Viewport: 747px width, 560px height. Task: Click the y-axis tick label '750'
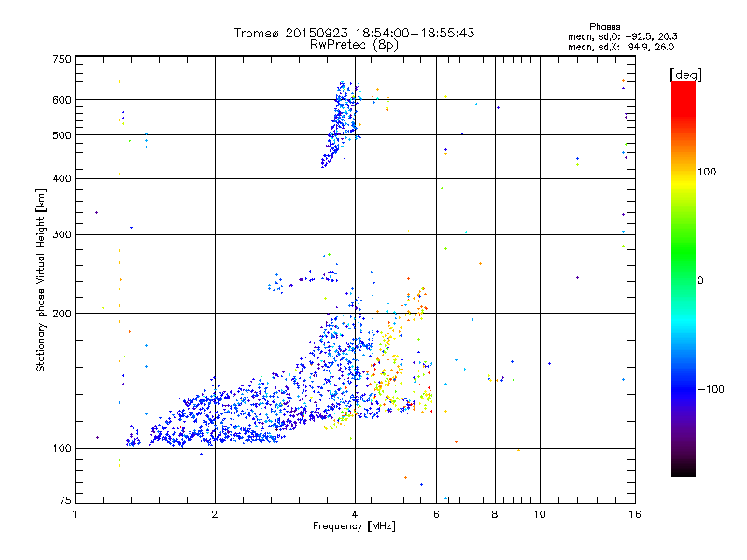(62, 59)
